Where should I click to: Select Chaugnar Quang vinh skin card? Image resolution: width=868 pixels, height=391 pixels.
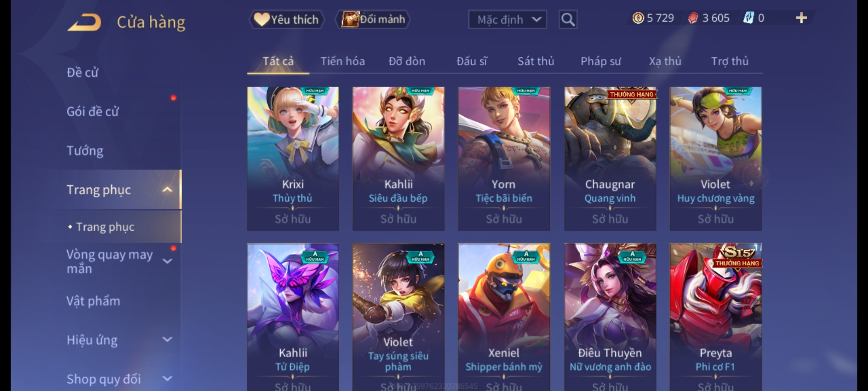[610, 159]
